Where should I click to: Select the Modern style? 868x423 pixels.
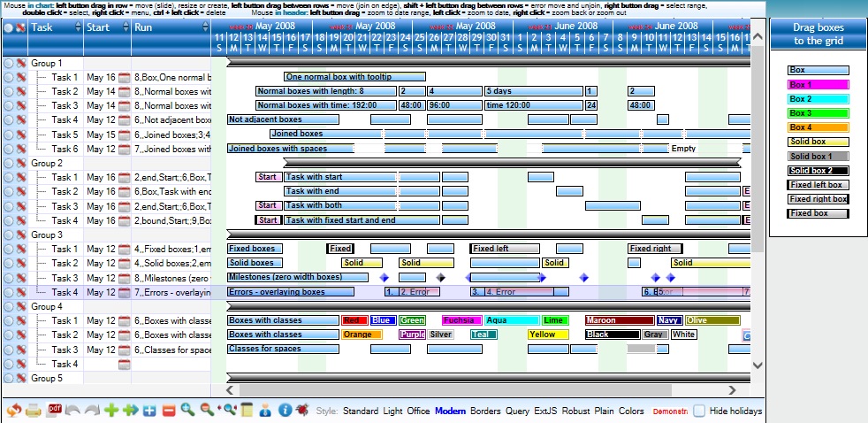coord(450,411)
